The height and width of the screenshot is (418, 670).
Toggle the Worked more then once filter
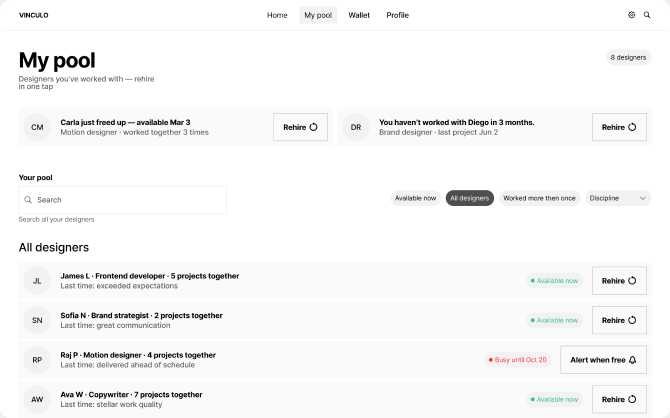pos(539,198)
